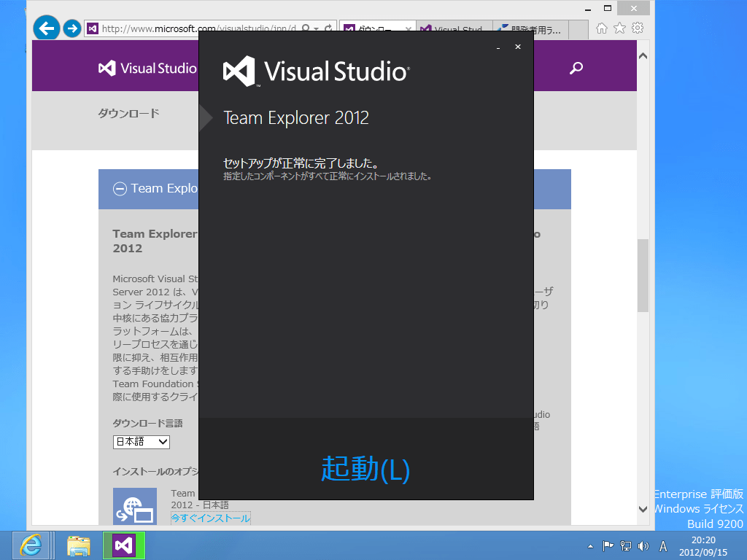The image size is (747, 560).
Task: Click the browser vertical scrollbar thumb
Action: [643, 275]
